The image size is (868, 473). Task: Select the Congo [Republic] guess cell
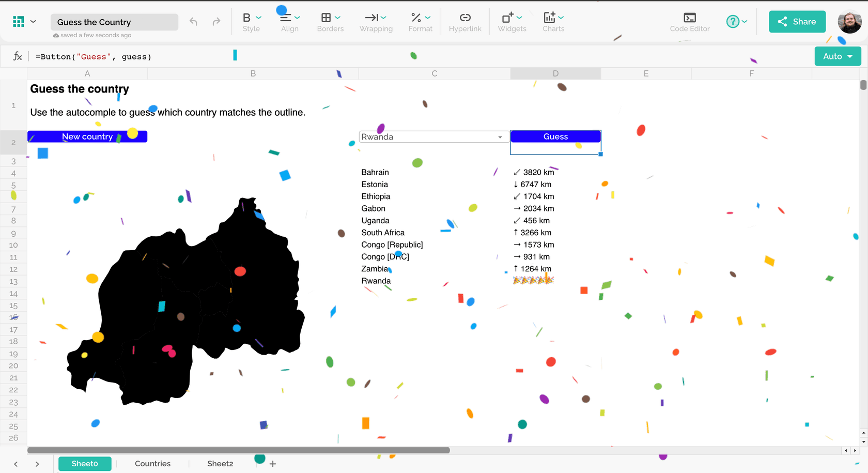435,245
